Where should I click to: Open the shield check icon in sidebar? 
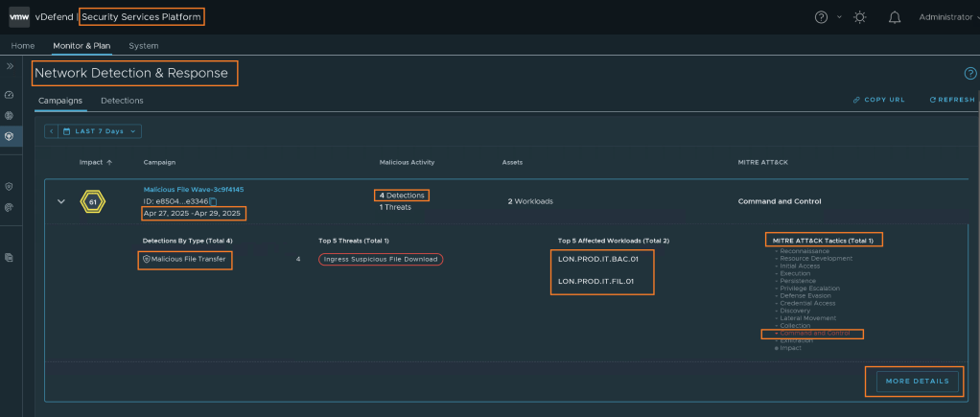[10, 186]
